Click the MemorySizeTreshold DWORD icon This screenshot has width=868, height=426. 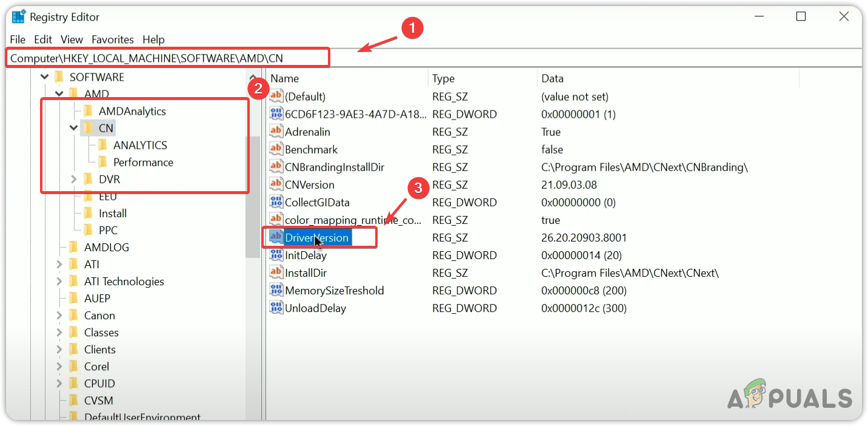[x=276, y=290]
